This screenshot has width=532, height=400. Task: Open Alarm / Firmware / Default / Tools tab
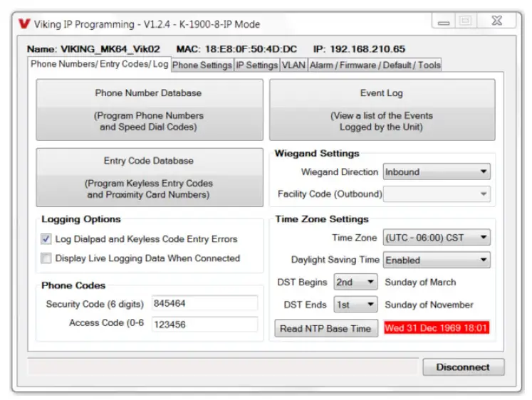click(x=375, y=65)
